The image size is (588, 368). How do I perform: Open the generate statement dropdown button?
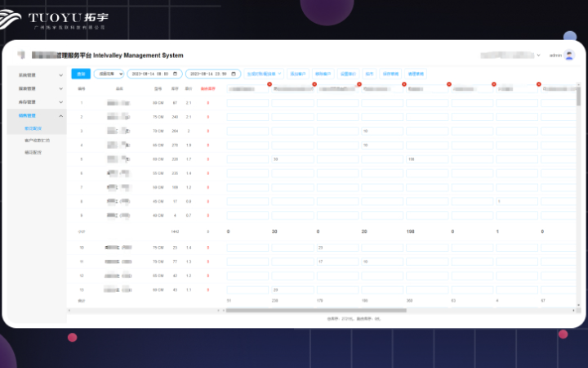coord(264,74)
